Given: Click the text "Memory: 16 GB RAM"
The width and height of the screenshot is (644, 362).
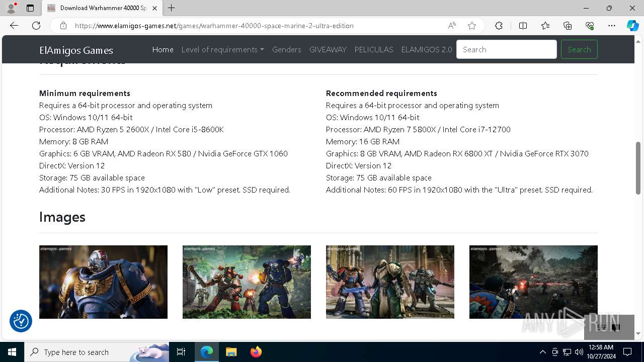Looking at the screenshot, I should tap(363, 141).
